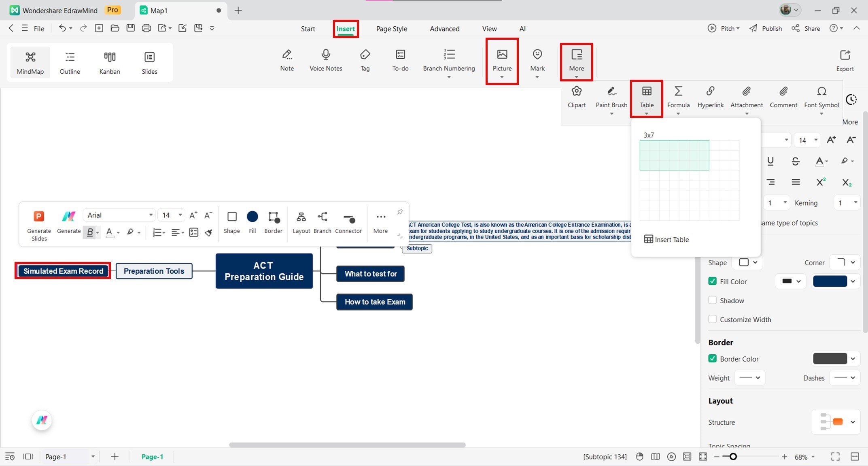Image resolution: width=868 pixels, height=466 pixels.
Task: Select What to test for topic
Action: coord(370,274)
